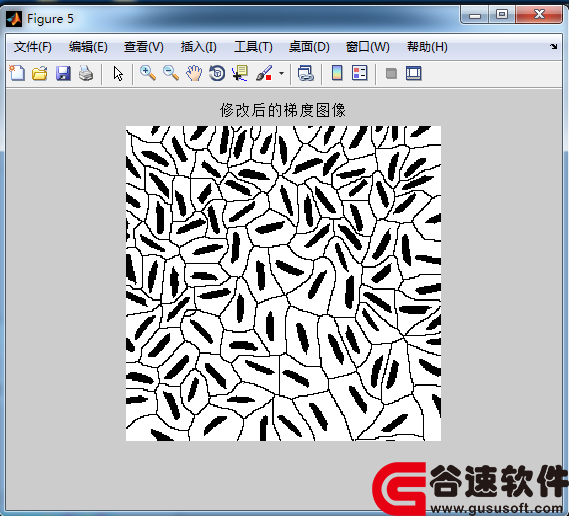This screenshot has height=516, width=569.
Task: Print the figure with printer icon
Action: (x=86, y=73)
